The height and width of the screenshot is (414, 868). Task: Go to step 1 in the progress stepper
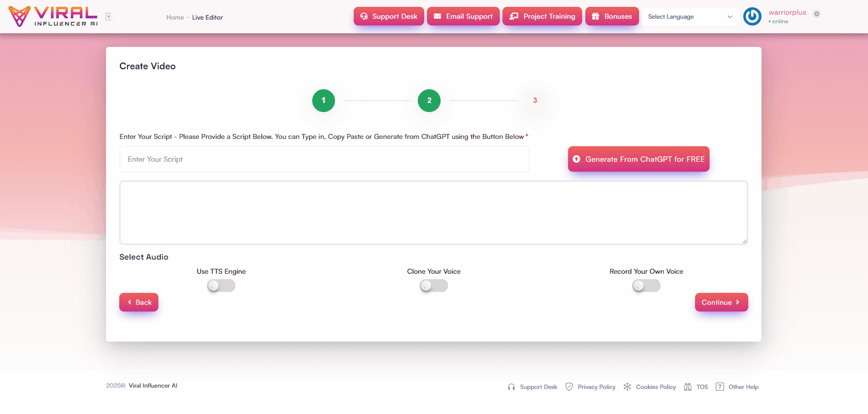(x=324, y=101)
